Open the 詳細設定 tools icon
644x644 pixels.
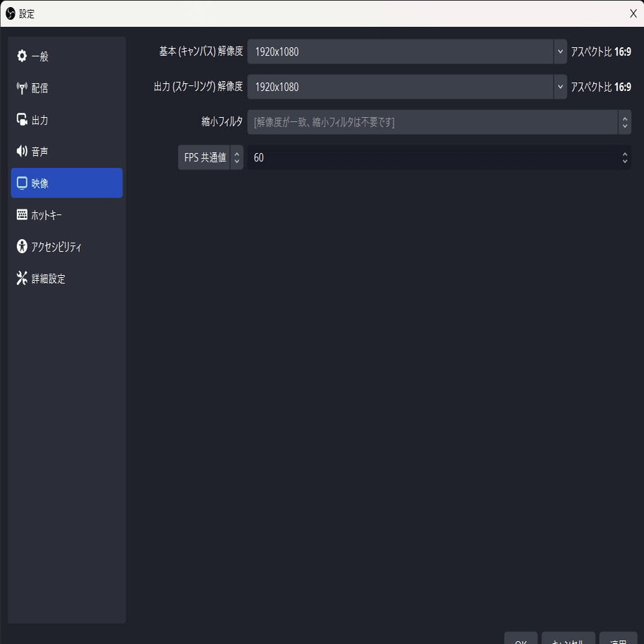coord(22,278)
